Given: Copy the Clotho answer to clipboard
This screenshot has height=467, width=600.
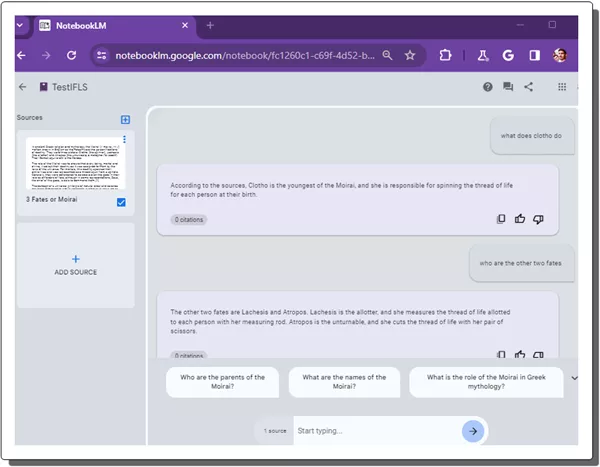Looking at the screenshot, I should [x=501, y=219].
